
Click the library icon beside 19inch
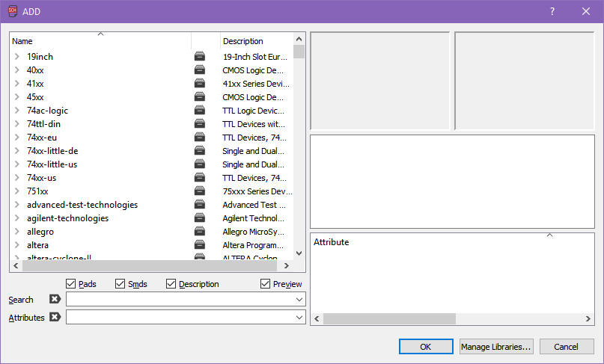(200, 57)
